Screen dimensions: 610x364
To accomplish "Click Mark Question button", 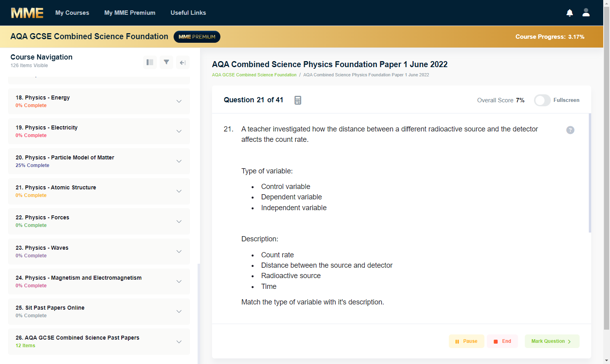I will coord(552,341).
